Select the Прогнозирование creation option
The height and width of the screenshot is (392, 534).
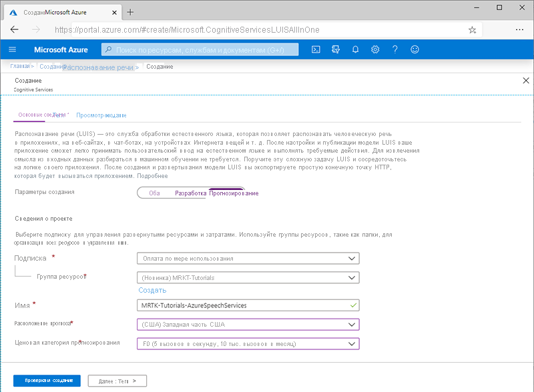click(x=234, y=193)
